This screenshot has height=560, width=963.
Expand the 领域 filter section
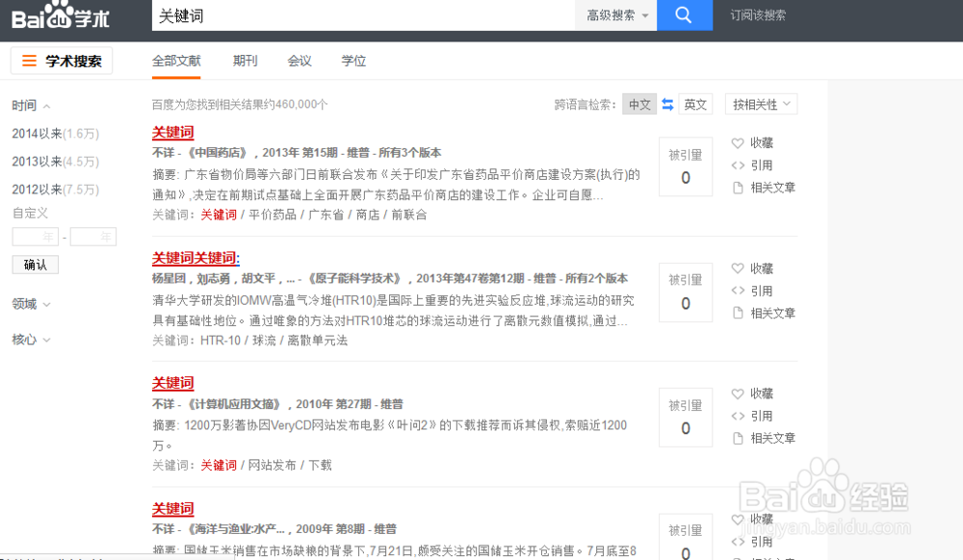pos(31,304)
